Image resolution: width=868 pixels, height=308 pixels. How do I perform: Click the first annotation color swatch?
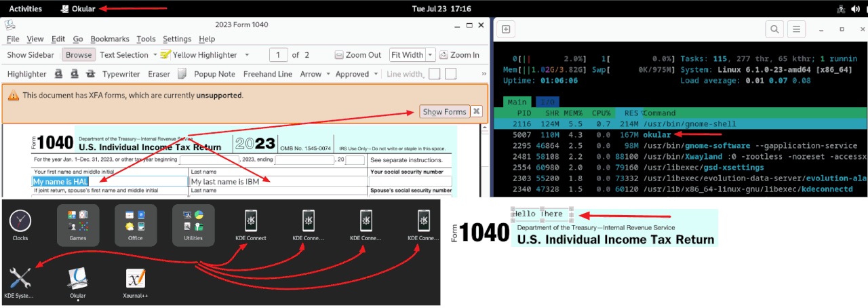435,74
